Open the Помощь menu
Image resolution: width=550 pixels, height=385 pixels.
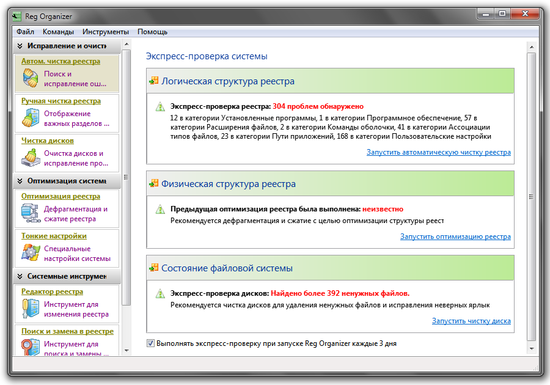tap(153, 32)
